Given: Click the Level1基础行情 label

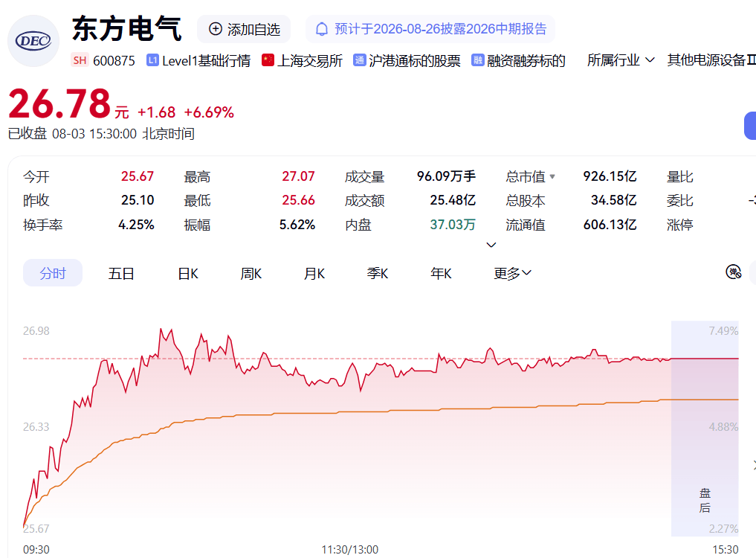Looking at the screenshot, I should pyautogui.click(x=207, y=60).
